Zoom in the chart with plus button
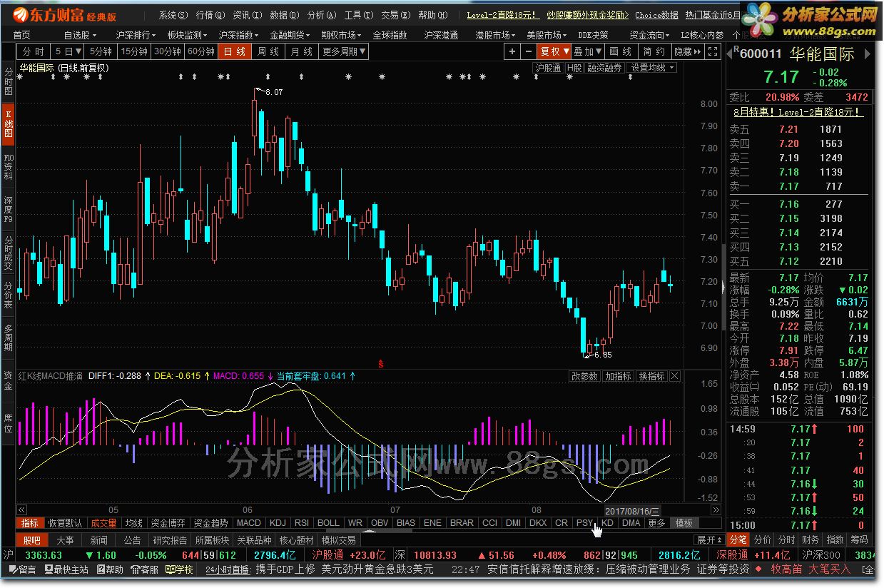Viewport: 884px width, 588px height. [512, 51]
